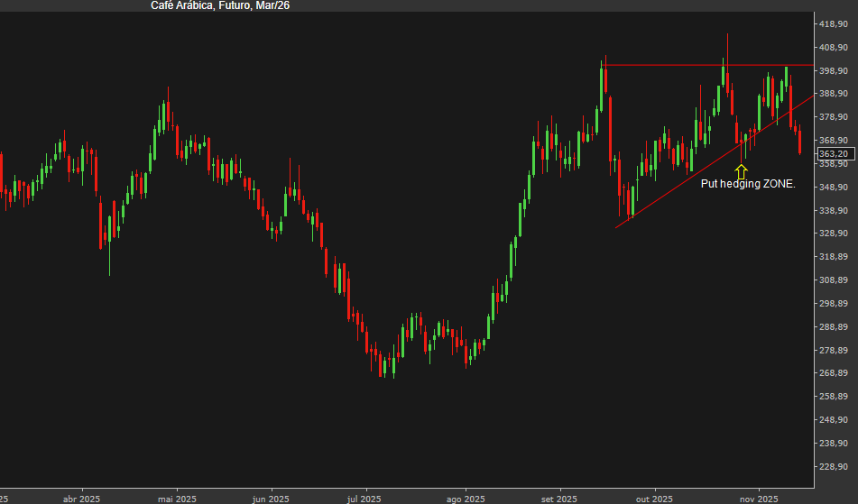This screenshot has height=504, width=858.
Task: Click the 288,89 price axis label
Action: [834, 327]
